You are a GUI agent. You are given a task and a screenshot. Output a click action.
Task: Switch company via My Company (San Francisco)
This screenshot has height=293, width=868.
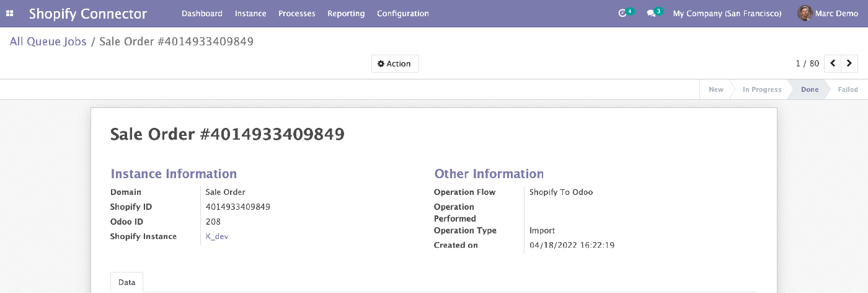pyautogui.click(x=727, y=13)
